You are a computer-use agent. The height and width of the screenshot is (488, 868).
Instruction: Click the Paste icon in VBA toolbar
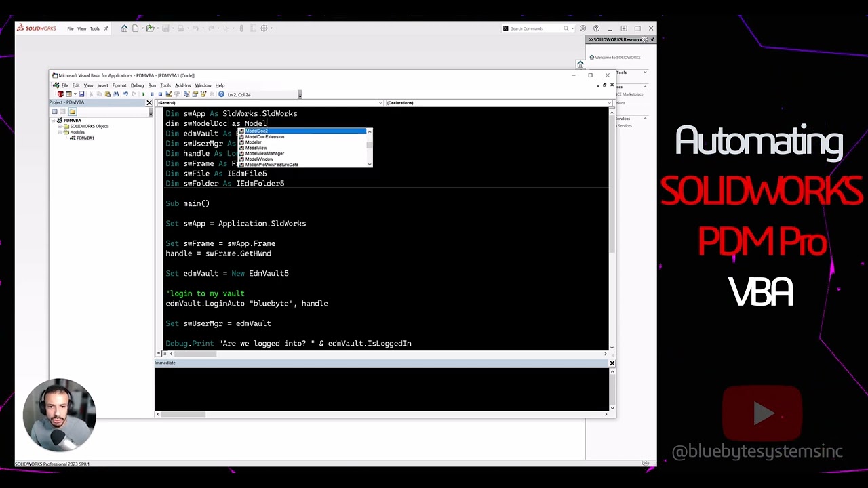108,94
